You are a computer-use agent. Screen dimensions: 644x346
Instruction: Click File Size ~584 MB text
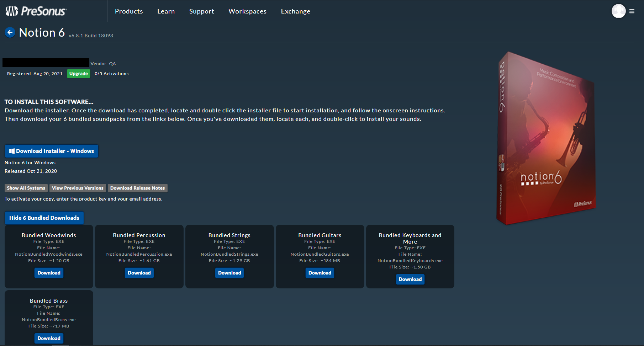click(x=320, y=261)
